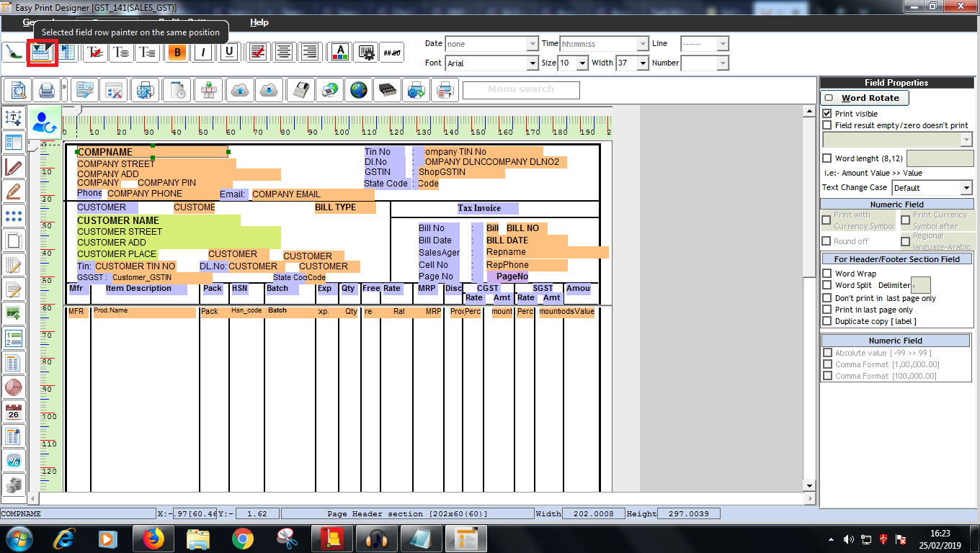Click the paintbrush format painter icon
This screenshot has height=553, width=980.
tap(14, 52)
